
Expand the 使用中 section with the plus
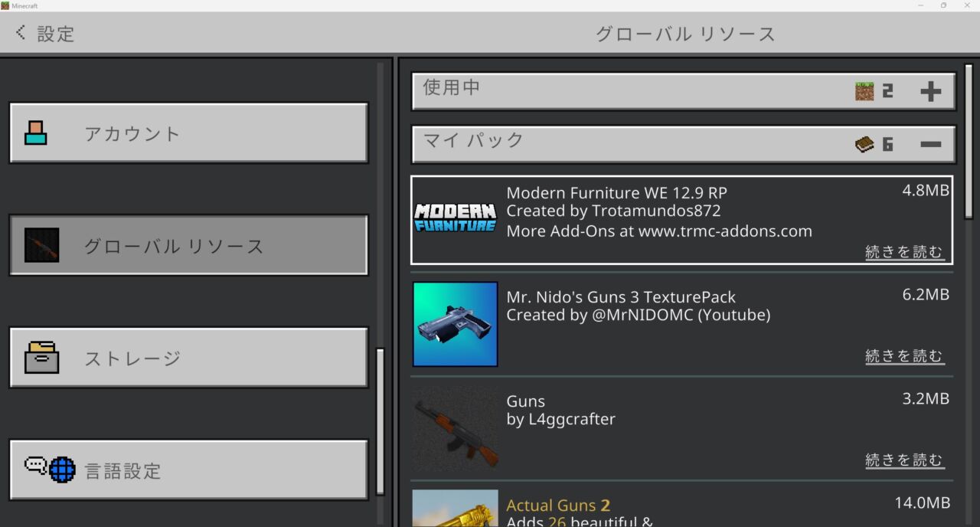932,90
